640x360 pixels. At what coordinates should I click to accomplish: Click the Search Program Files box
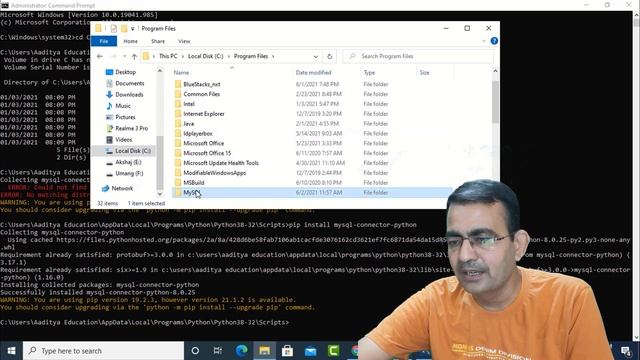point(418,56)
